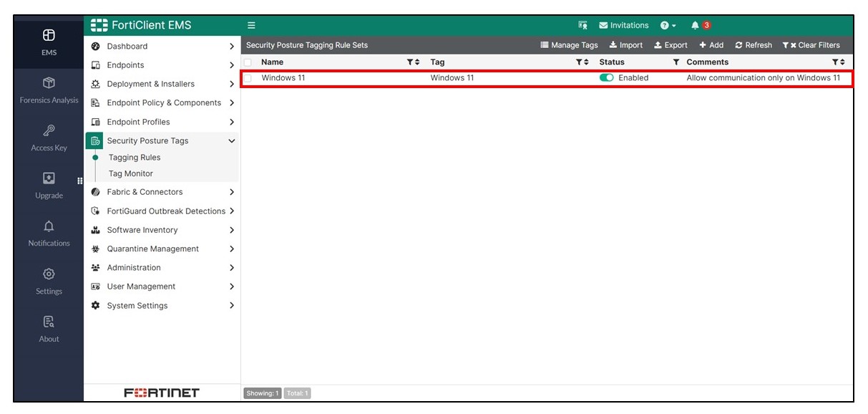Expand the Endpoints menu chevron

pyautogui.click(x=232, y=65)
